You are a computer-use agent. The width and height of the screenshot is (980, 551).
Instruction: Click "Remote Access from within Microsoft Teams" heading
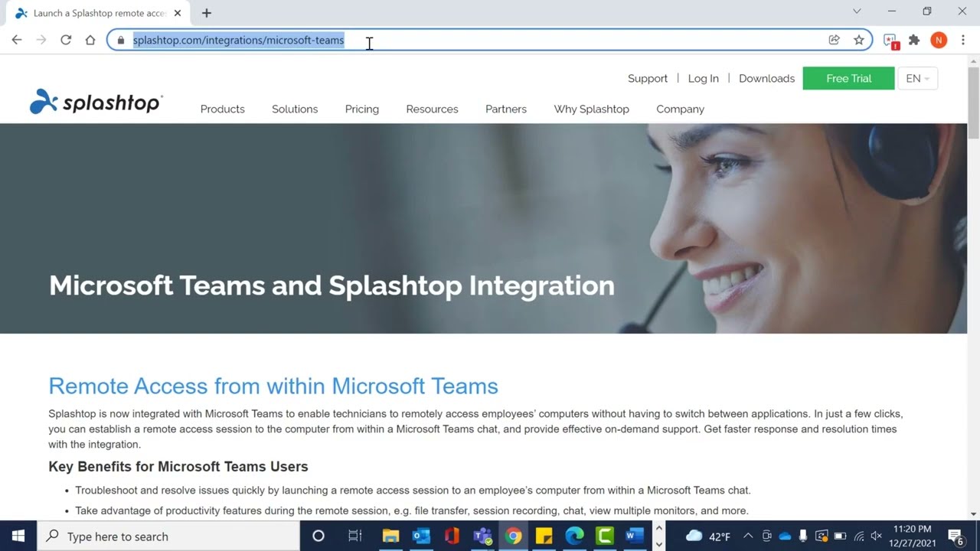(273, 386)
